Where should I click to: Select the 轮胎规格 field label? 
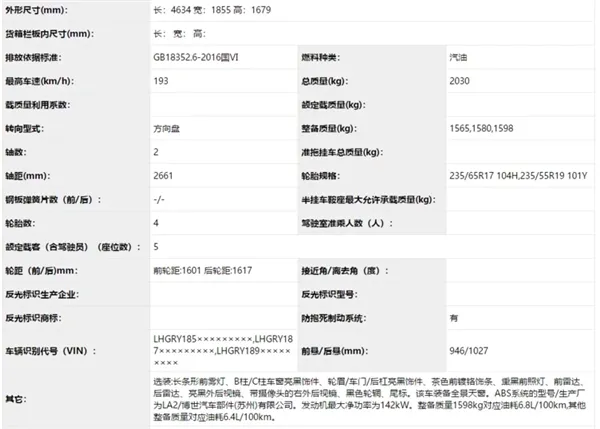324,176
